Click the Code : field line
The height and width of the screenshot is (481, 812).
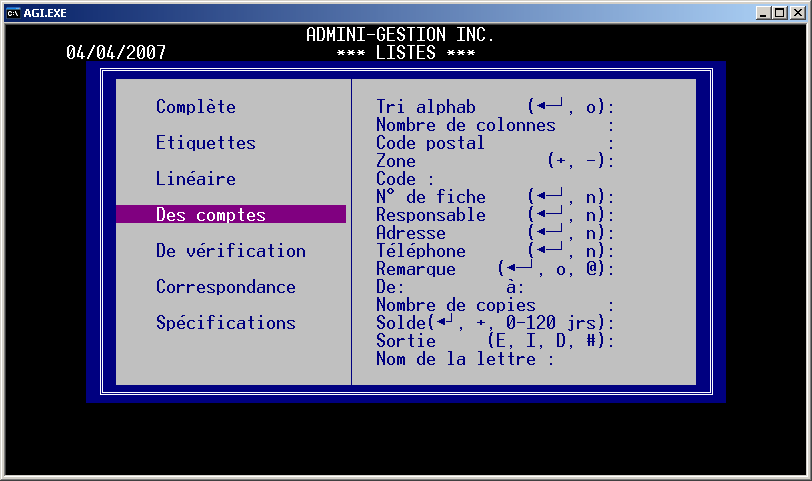pyautogui.click(x=405, y=179)
